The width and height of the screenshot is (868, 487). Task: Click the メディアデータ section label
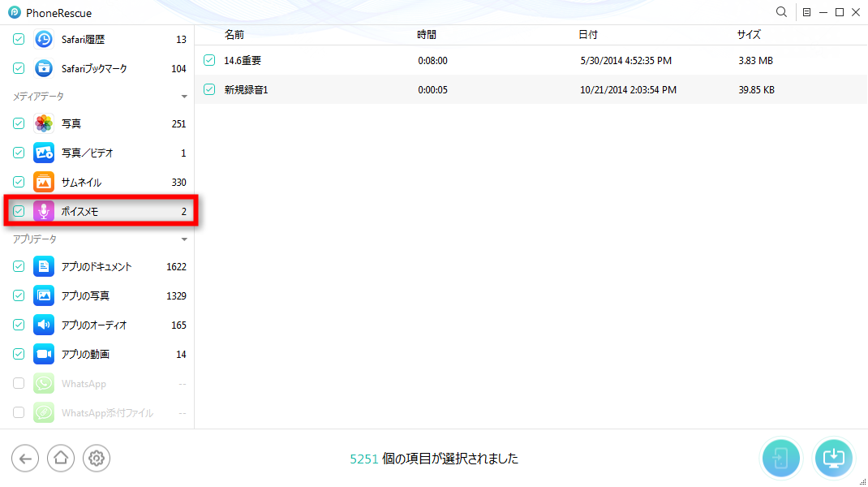[x=38, y=97]
